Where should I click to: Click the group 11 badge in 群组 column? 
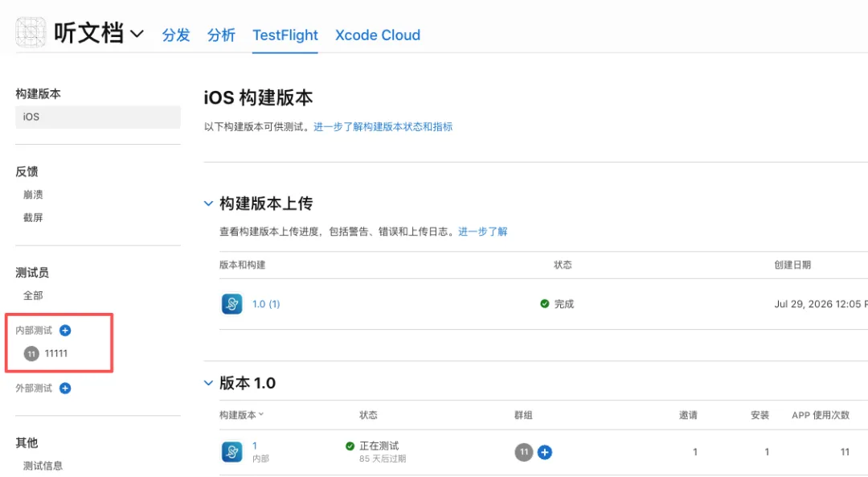point(524,452)
